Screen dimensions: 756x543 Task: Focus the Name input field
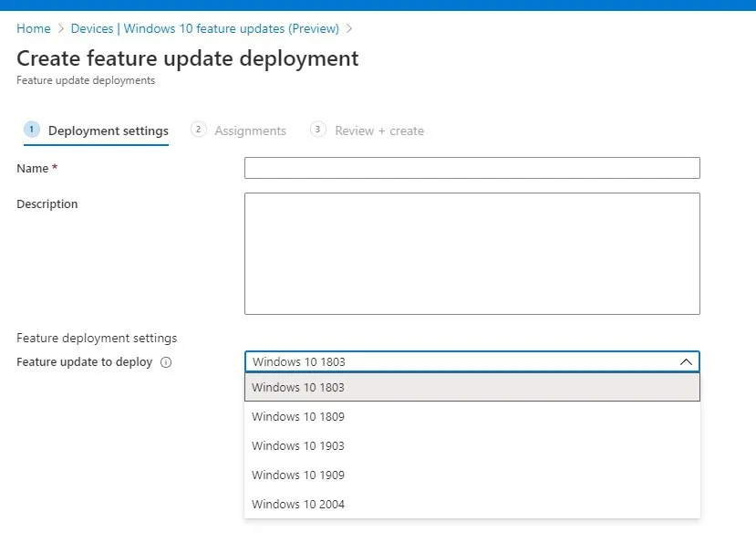pyautogui.click(x=472, y=168)
